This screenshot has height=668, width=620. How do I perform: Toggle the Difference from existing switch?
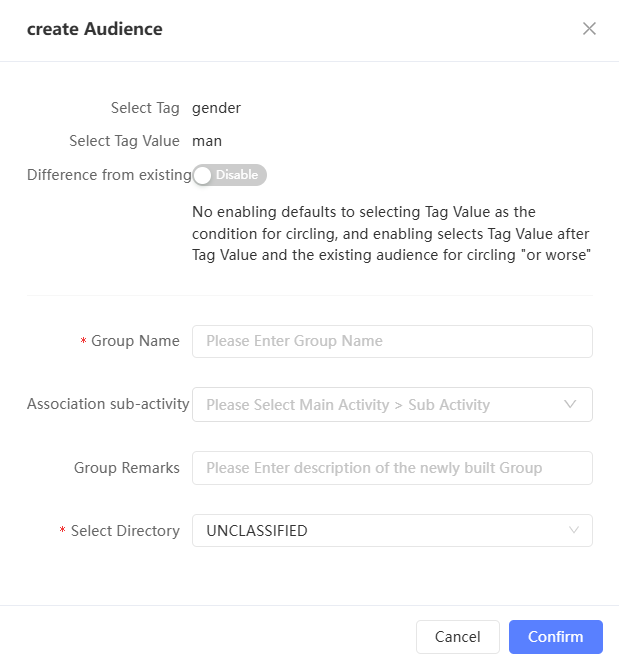click(230, 175)
